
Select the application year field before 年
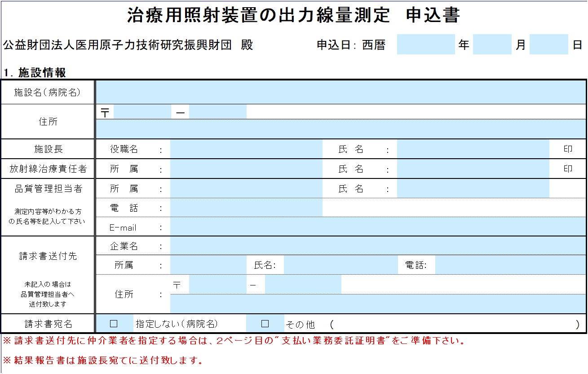(x=426, y=45)
